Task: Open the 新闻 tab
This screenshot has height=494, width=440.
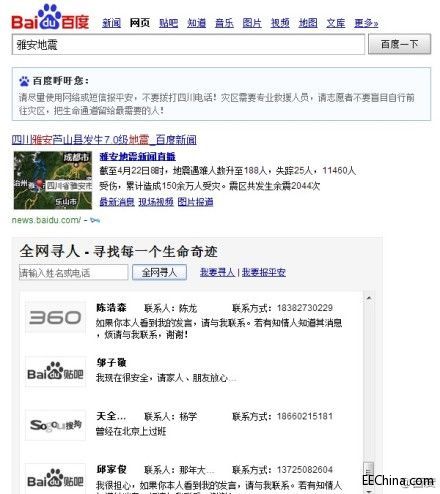Action: (111, 23)
